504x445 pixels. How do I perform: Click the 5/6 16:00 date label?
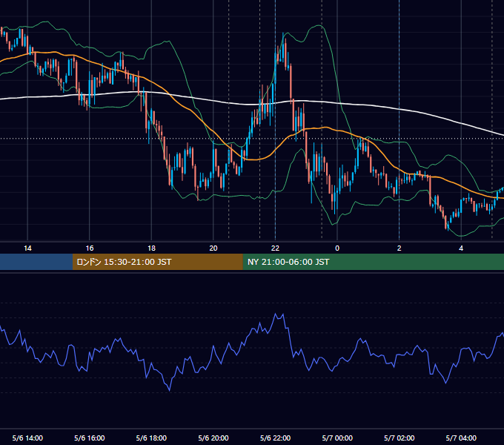[90, 438]
